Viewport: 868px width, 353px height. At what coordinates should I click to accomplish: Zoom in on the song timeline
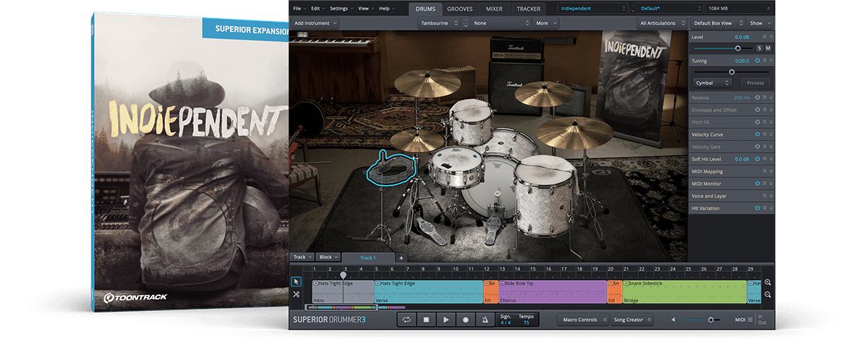point(767,283)
